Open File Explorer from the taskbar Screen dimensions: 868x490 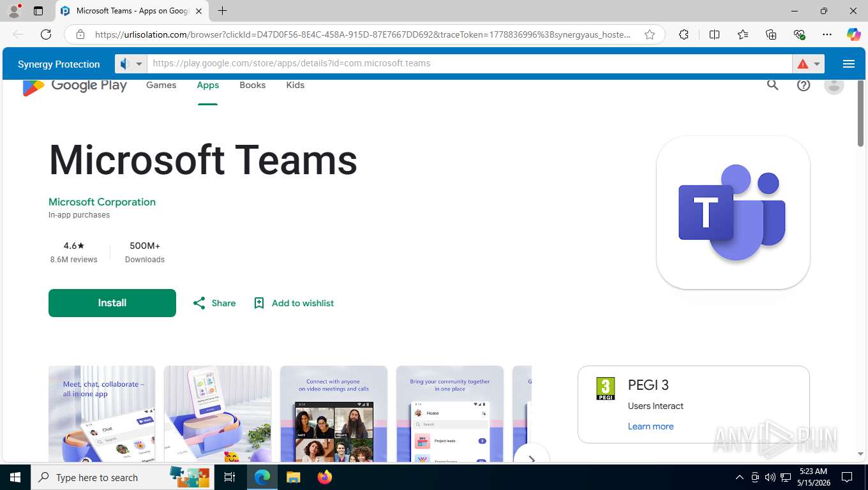pos(293,477)
